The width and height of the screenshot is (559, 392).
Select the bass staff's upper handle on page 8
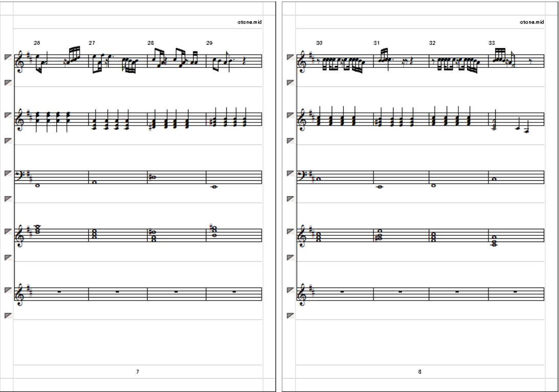pos(290,174)
